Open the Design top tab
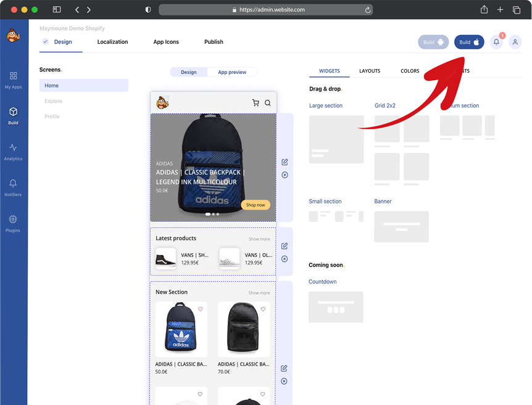532x405 pixels. coord(63,42)
